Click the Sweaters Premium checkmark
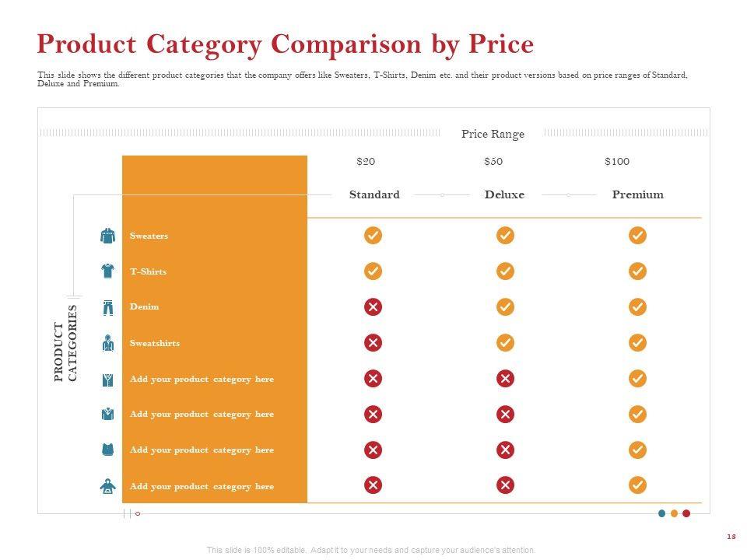This screenshot has width=747, height=560. tap(637, 235)
